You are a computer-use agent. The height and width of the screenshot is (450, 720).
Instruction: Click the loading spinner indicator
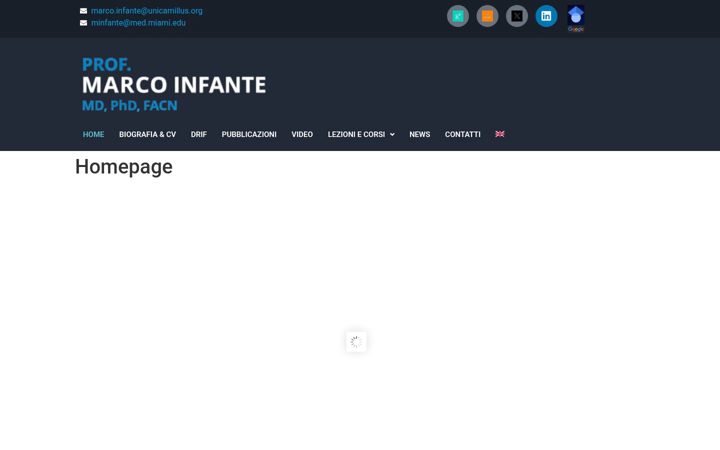point(356,342)
